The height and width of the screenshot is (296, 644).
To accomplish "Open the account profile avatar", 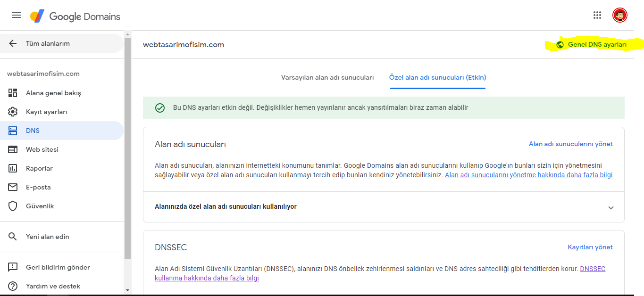I will coord(620,15).
